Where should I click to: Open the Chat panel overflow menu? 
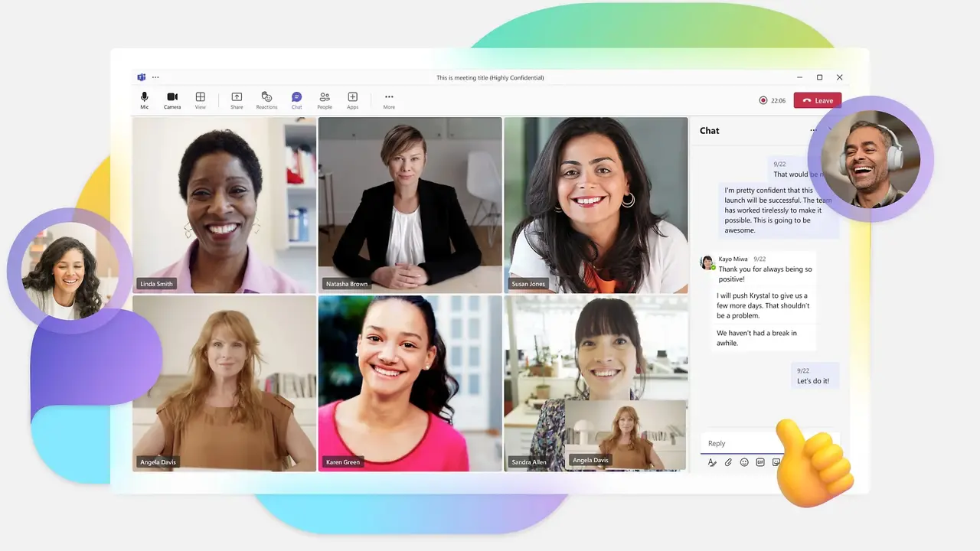pos(814,130)
